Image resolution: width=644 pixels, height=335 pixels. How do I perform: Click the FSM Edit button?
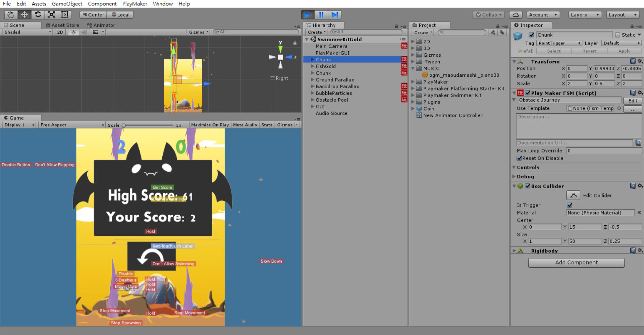(633, 101)
